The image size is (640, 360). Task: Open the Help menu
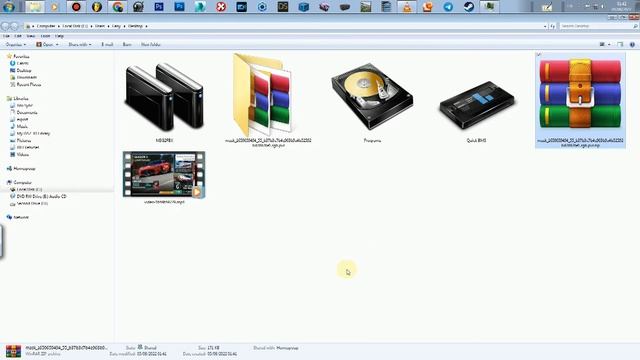(59, 36)
